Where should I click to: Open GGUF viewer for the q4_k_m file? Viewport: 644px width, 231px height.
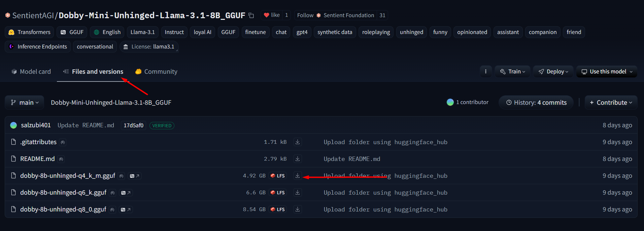(x=135, y=176)
